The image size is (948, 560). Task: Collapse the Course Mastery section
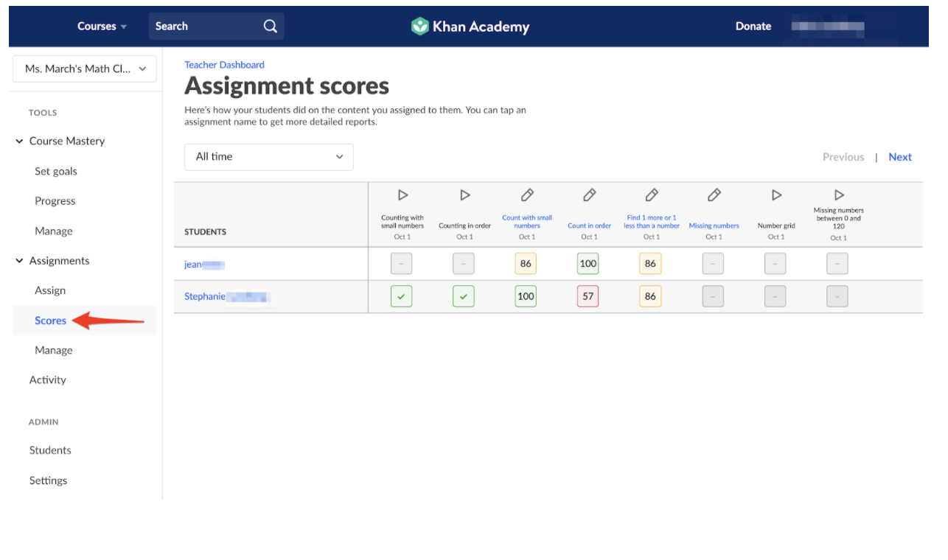click(19, 141)
